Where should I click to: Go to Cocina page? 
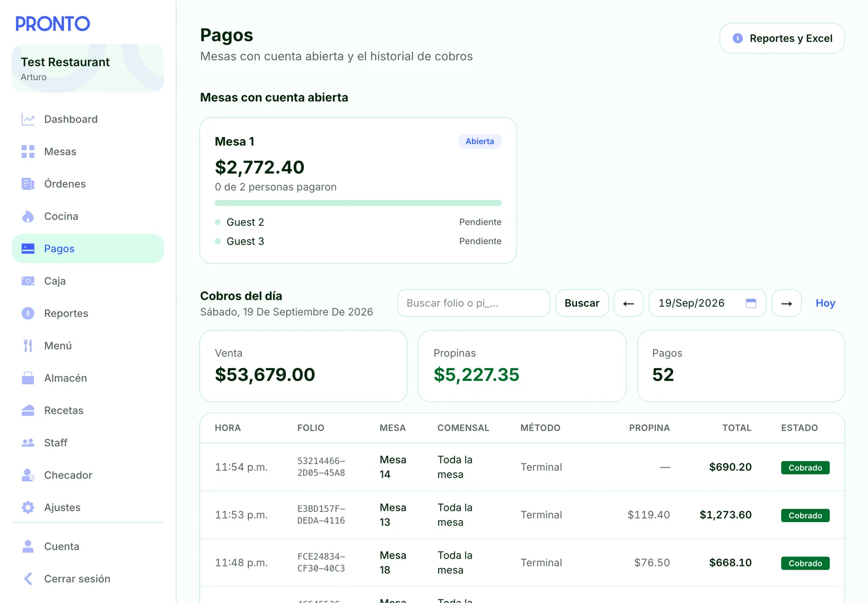click(x=88, y=216)
